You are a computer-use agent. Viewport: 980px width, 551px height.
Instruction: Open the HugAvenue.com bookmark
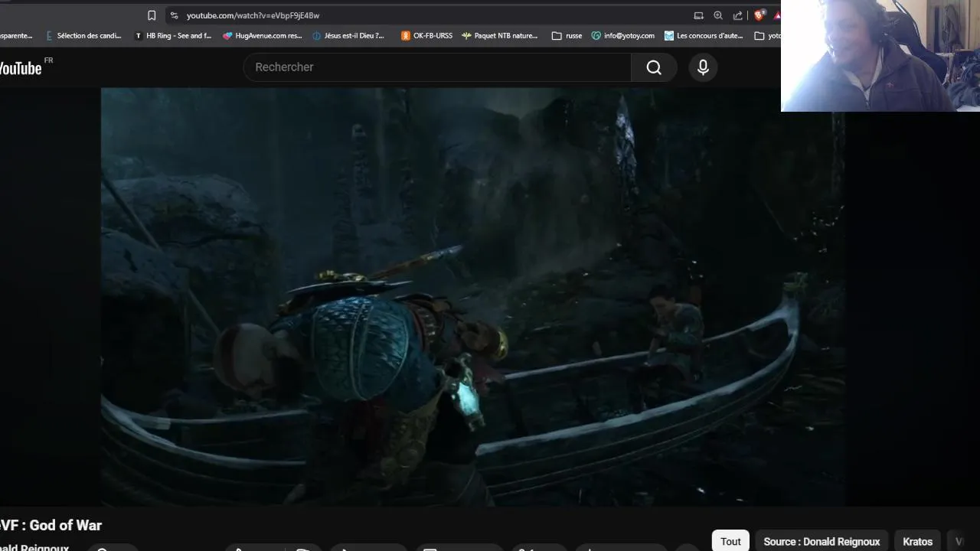tap(262, 35)
